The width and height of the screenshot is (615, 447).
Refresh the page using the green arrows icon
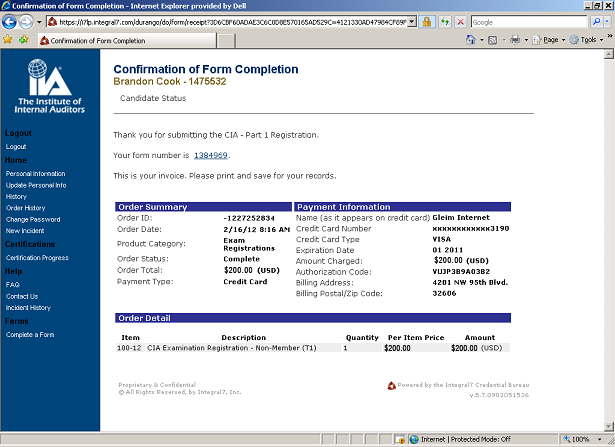pos(444,21)
